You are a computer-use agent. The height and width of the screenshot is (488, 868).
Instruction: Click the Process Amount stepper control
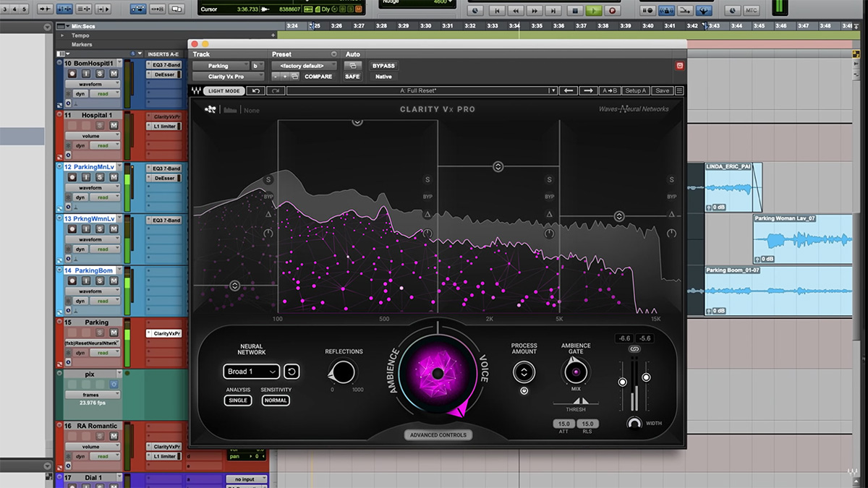click(524, 372)
